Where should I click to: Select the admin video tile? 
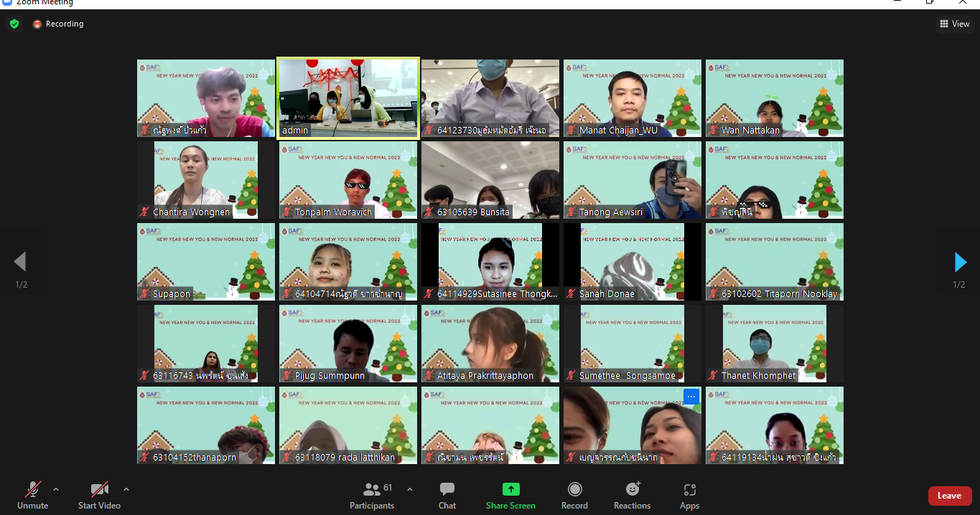[347, 98]
